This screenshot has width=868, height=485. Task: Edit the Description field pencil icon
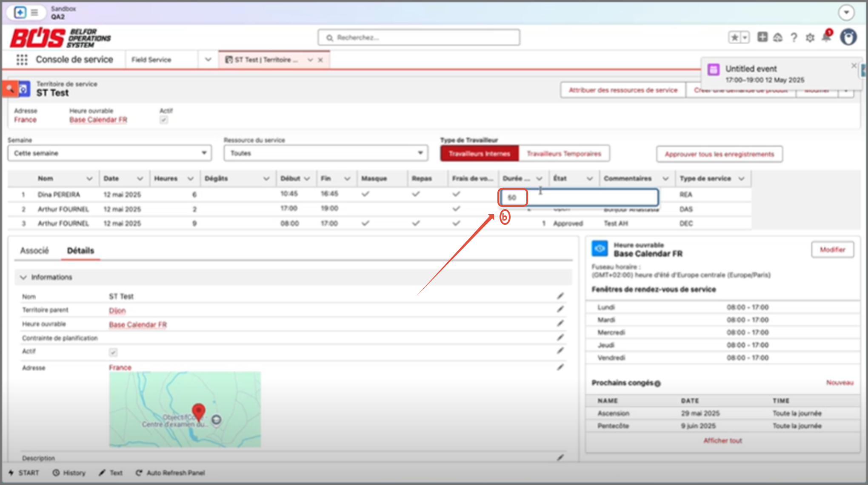[560, 457]
